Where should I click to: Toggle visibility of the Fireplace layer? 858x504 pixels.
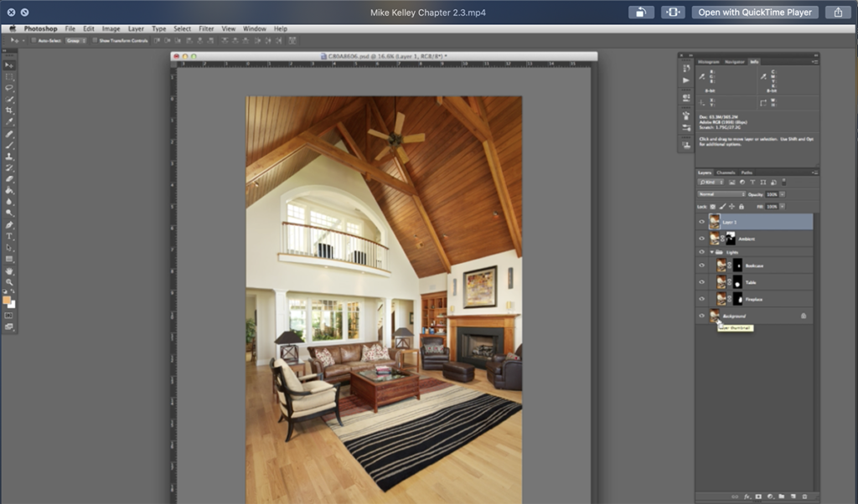[x=701, y=299]
